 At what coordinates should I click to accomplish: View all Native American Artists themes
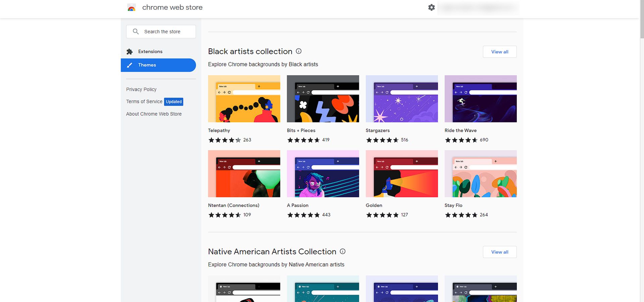499,252
